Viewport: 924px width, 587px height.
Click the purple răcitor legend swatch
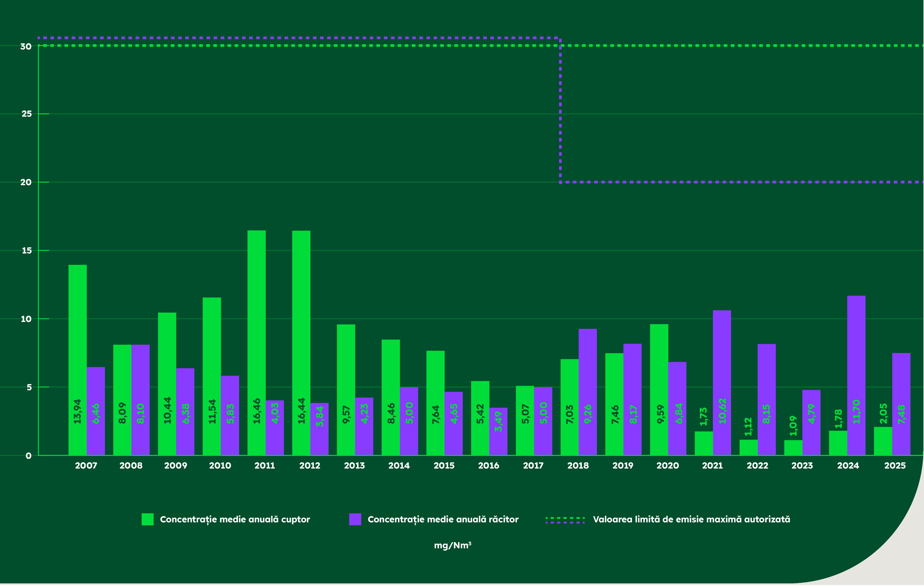tap(355, 519)
